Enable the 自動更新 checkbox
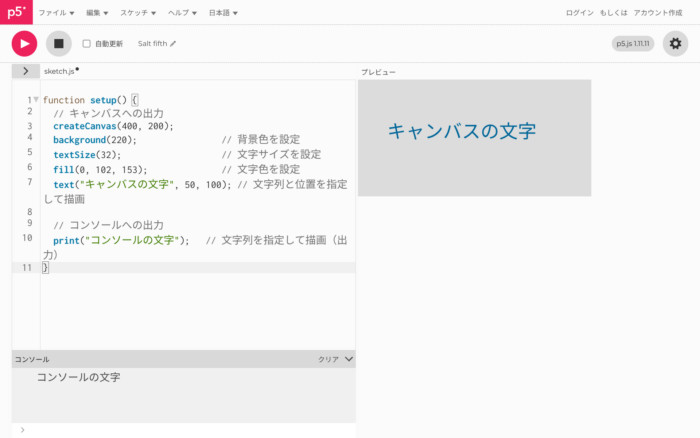Viewport: 700px width, 438px height. (x=86, y=44)
